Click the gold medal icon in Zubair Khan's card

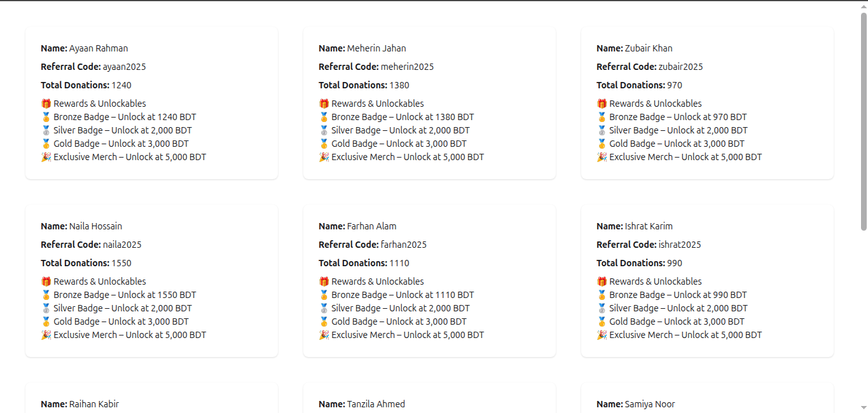click(x=602, y=144)
